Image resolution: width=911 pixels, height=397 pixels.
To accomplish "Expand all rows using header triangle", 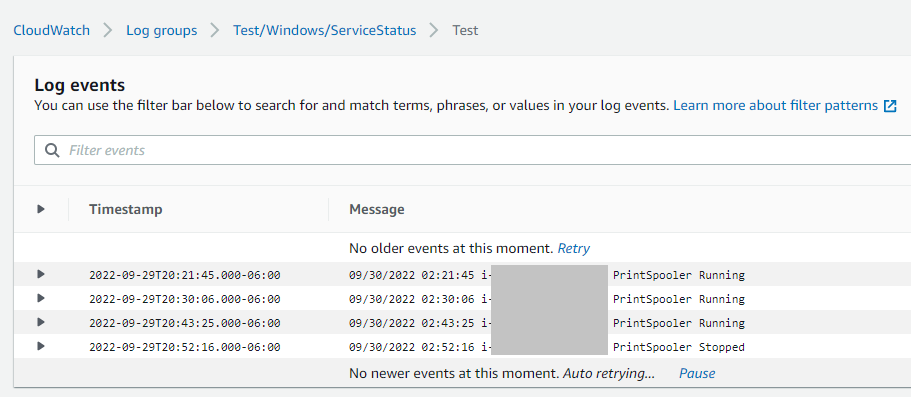I will (x=41, y=209).
